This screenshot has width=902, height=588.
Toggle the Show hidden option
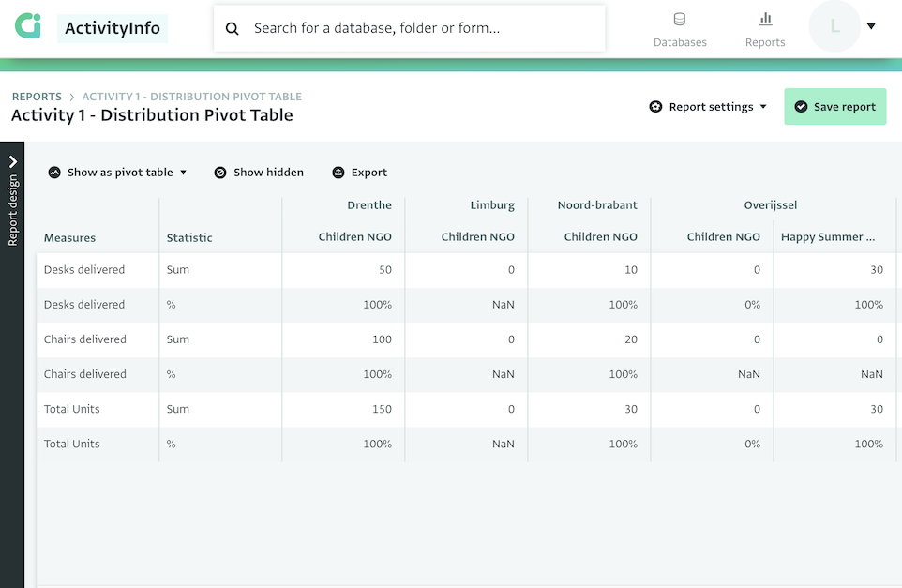(258, 173)
